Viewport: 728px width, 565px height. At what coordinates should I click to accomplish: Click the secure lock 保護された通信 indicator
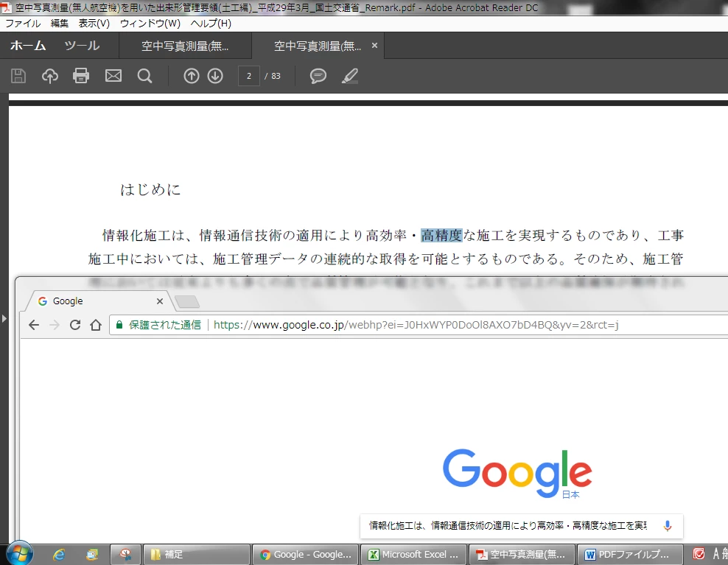(x=158, y=325)
